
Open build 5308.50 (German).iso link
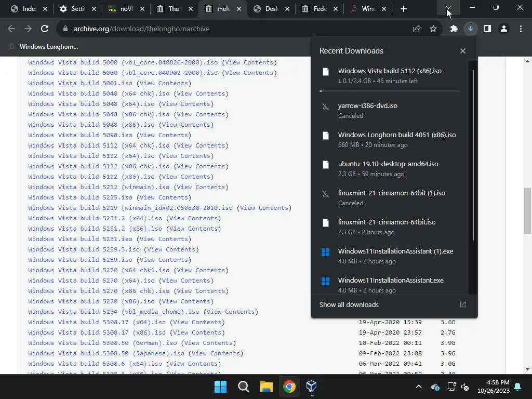coord(102,343)
